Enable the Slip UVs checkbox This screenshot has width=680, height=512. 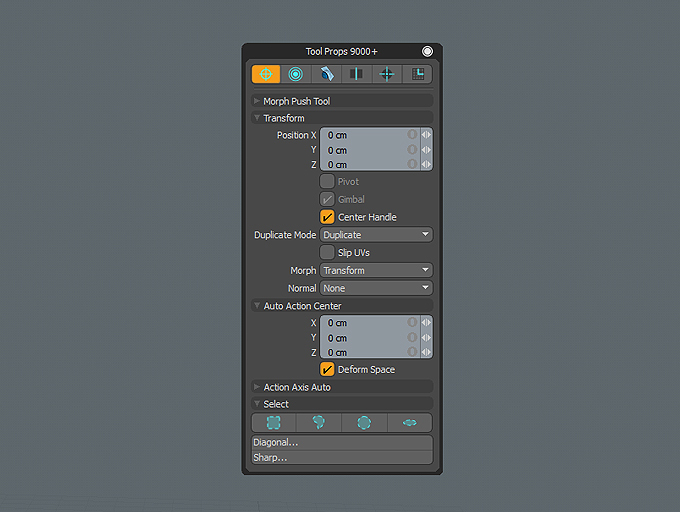pos(327,252)
